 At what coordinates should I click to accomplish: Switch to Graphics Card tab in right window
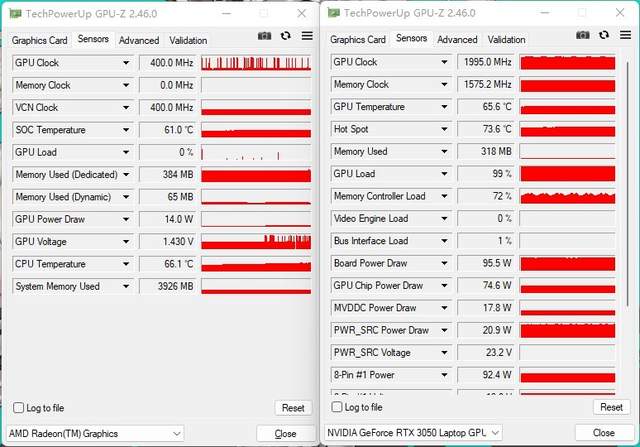(358, 40)
